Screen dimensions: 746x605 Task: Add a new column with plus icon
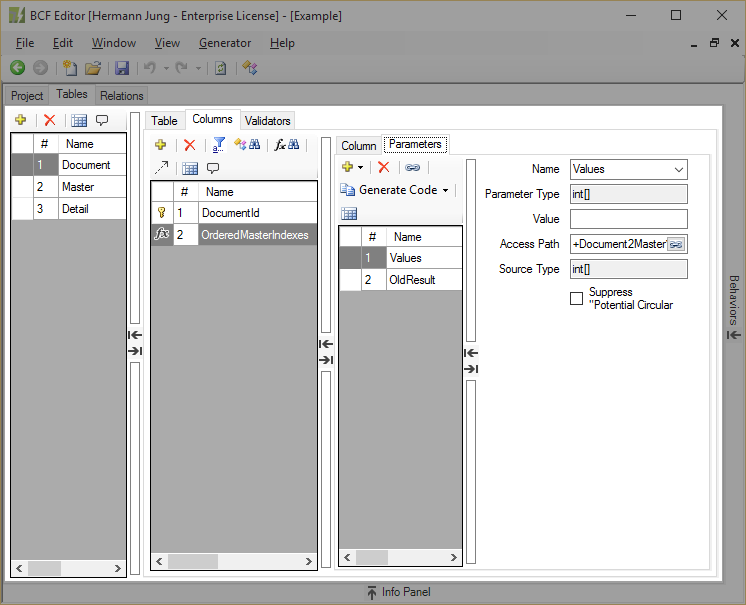click(x=161, y=145)
